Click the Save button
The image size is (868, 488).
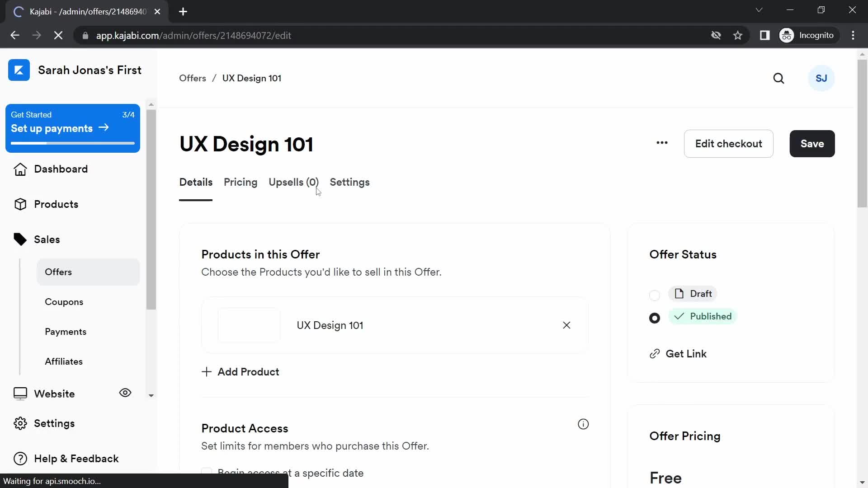(812, 144)
